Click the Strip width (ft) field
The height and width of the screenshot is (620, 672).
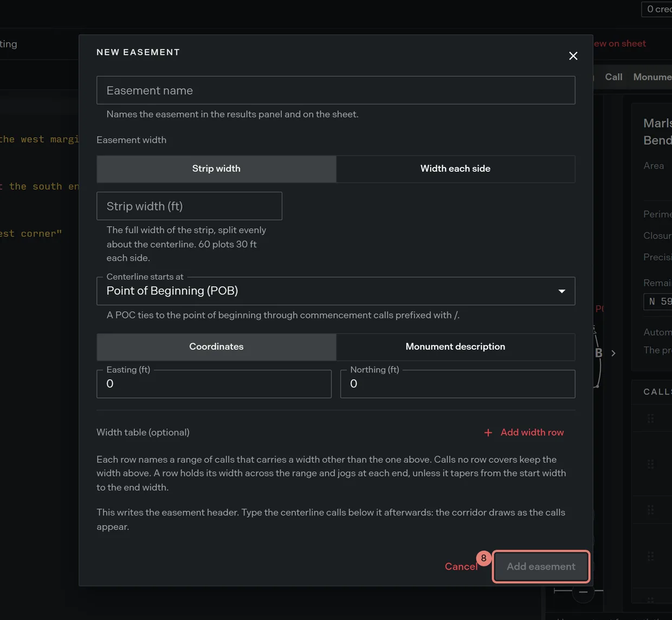[x=189, y=206]
